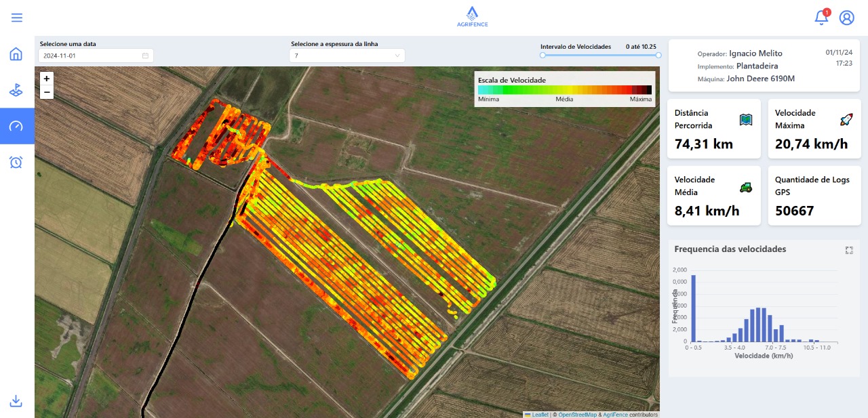The height and width of the screenshot is (418, 868).
Task: Click the tallest 0 - 0.5 histogram bar
Action: tap(693, 309)
